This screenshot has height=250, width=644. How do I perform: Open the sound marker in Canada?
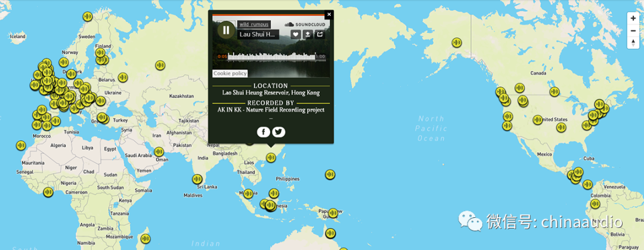pos(555,92)
